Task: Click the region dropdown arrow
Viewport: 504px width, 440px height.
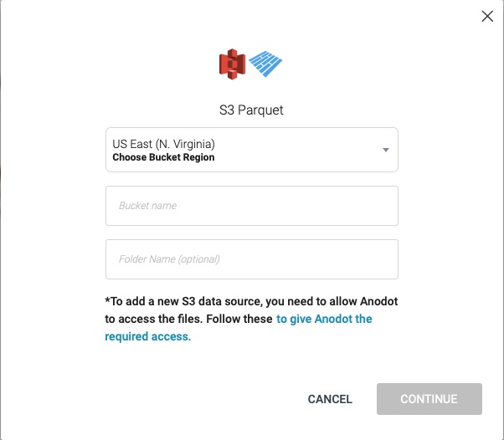Action: point(386,150)
